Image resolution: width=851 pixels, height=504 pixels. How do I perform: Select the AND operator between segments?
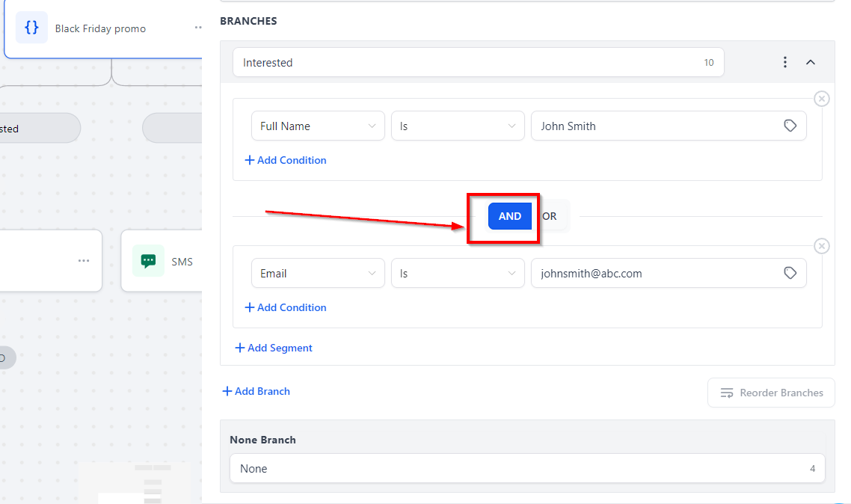[x=509, y=216]
